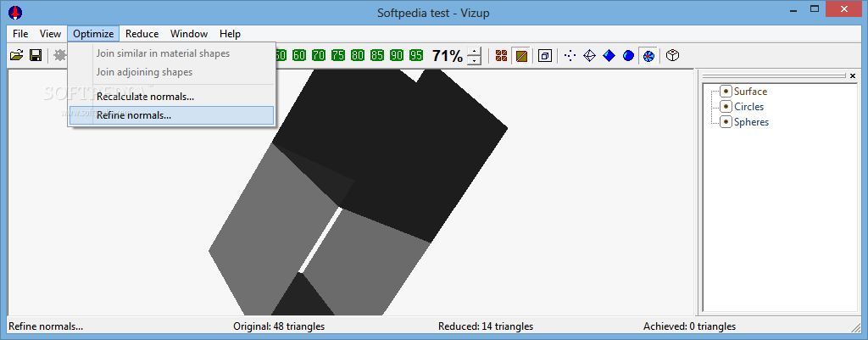Switch to smooth blue sphere display mode
Image resolution: width=868 pixels, height=340 pixels.
pos(628,55)
